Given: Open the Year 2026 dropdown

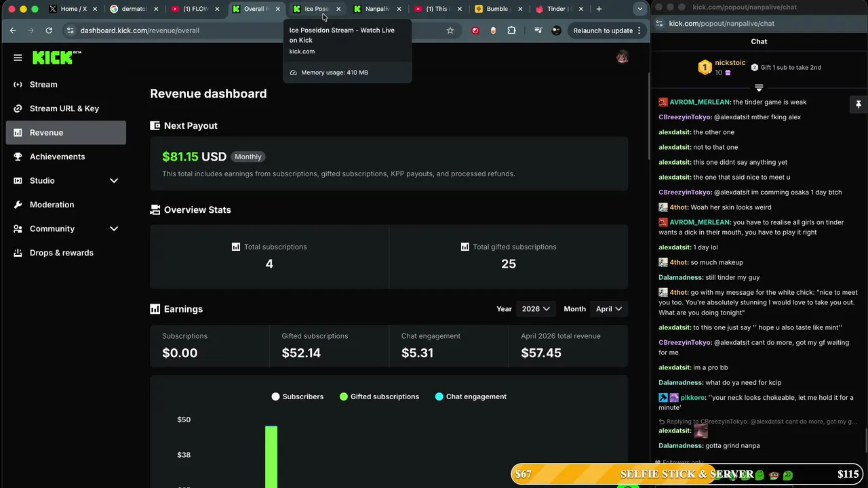Looking at the screenshot, I should coord(535,309).
